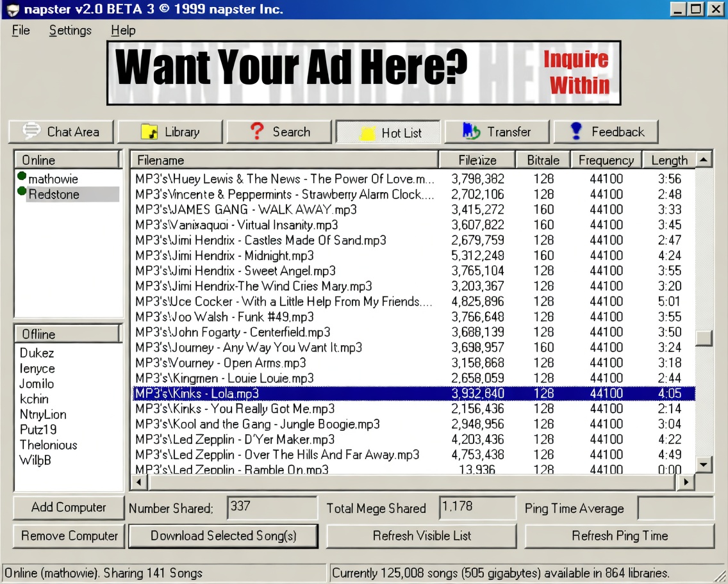Click the vertical scrollbar down arrow
This screenshot has width=728, height=584.
click(704, 464)
